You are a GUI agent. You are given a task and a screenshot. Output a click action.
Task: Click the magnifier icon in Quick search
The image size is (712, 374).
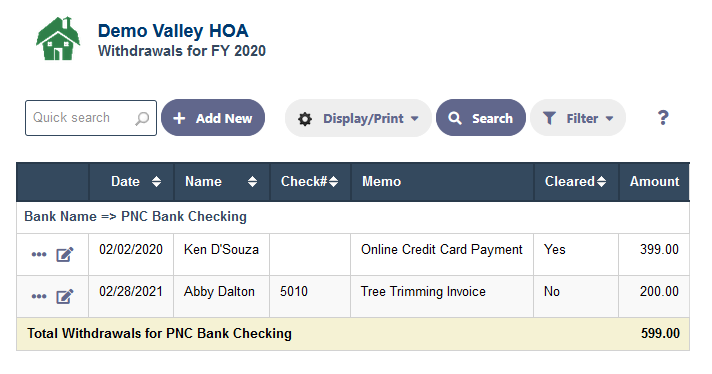pyautogui.click(x=142, y=118)
